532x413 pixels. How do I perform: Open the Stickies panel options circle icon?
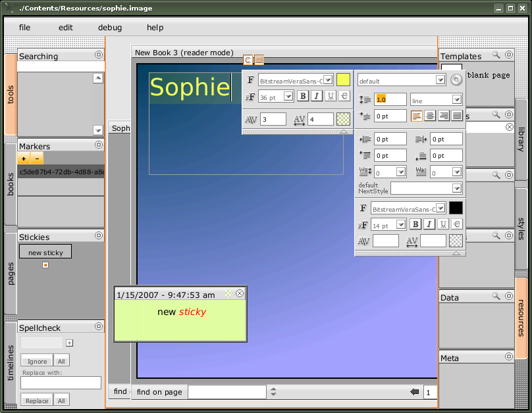(98, 235)
